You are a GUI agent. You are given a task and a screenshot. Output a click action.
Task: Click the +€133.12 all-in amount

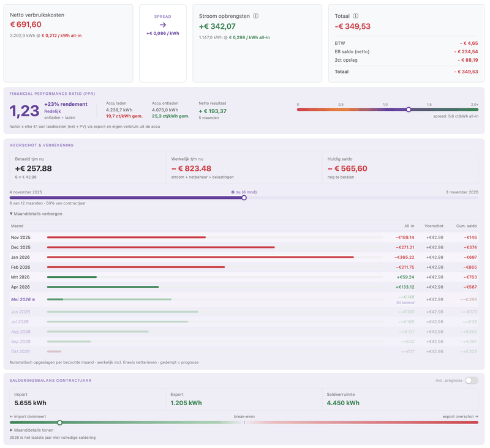click(405, 287)
